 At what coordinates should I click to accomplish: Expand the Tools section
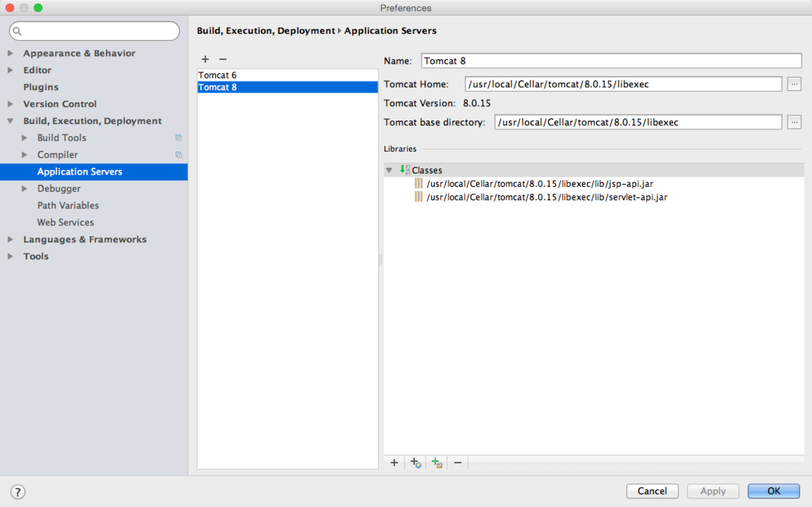pos(10,256)
